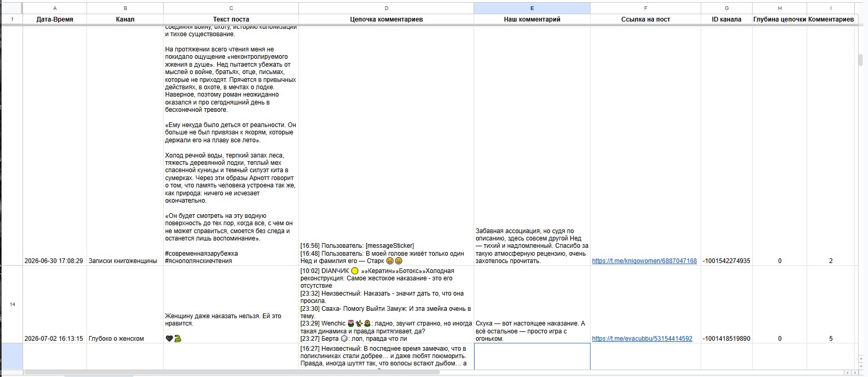
Task: Select column A header
Action: (55, 8)
